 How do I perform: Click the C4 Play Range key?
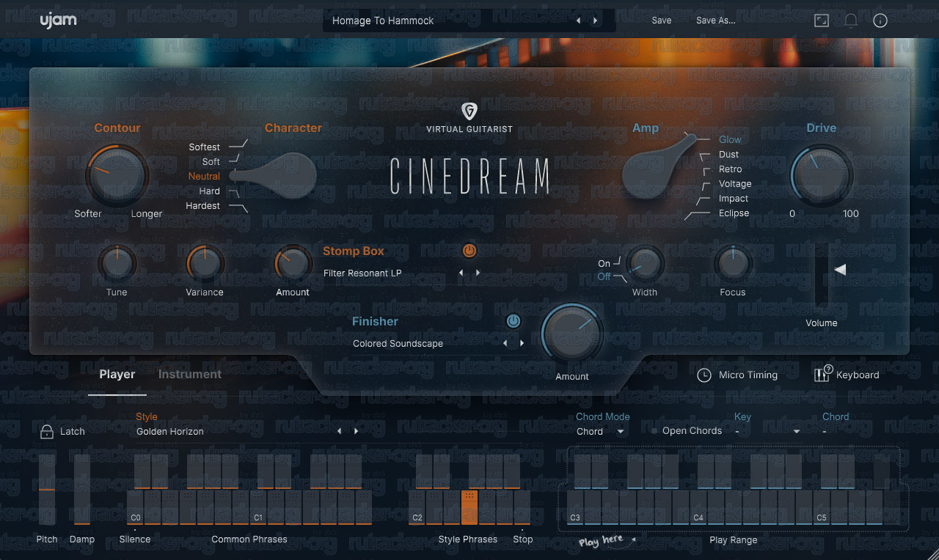698,507
